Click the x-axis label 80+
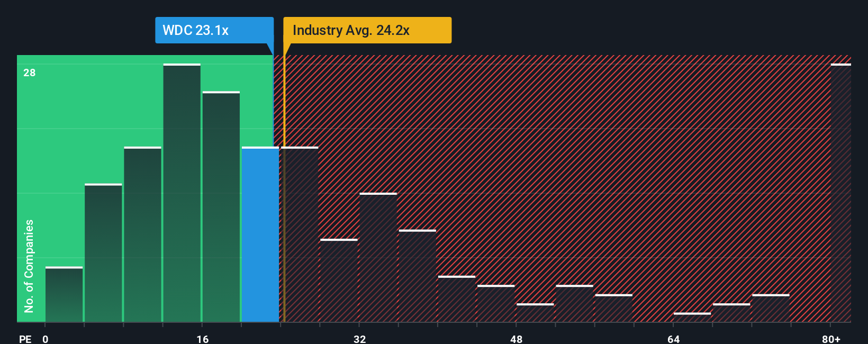This screenshot has height=344, width=868. (831, 339)
